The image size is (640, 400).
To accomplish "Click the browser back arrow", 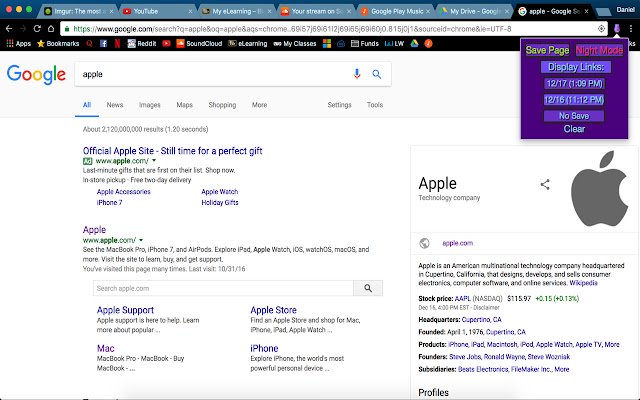I will click(x=9, y=29).
